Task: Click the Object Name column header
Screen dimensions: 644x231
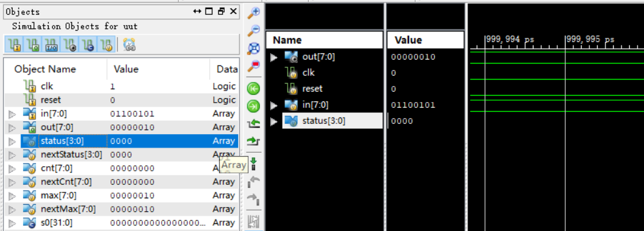Action: (45, 69)
